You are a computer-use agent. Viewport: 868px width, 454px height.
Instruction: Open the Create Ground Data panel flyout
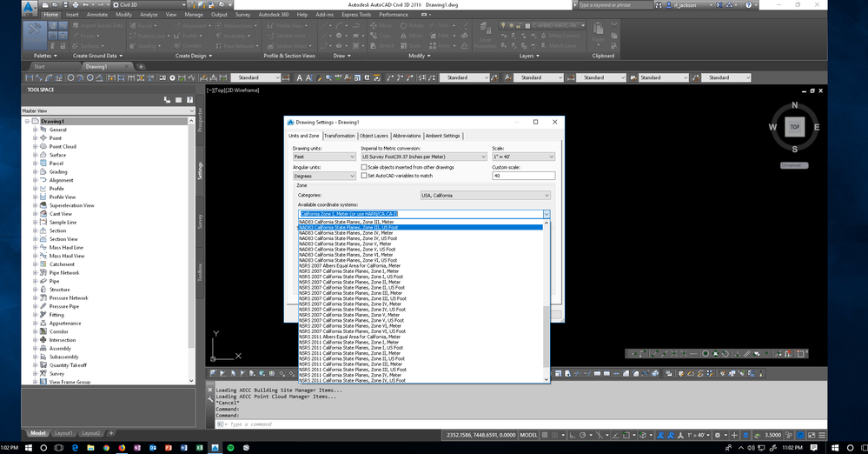(98, 56)
